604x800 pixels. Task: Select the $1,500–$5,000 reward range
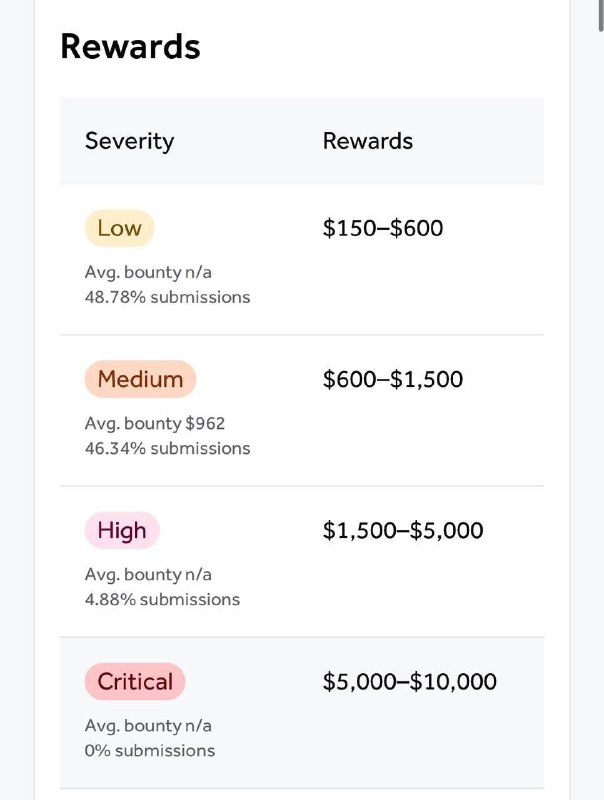(403, 530)
